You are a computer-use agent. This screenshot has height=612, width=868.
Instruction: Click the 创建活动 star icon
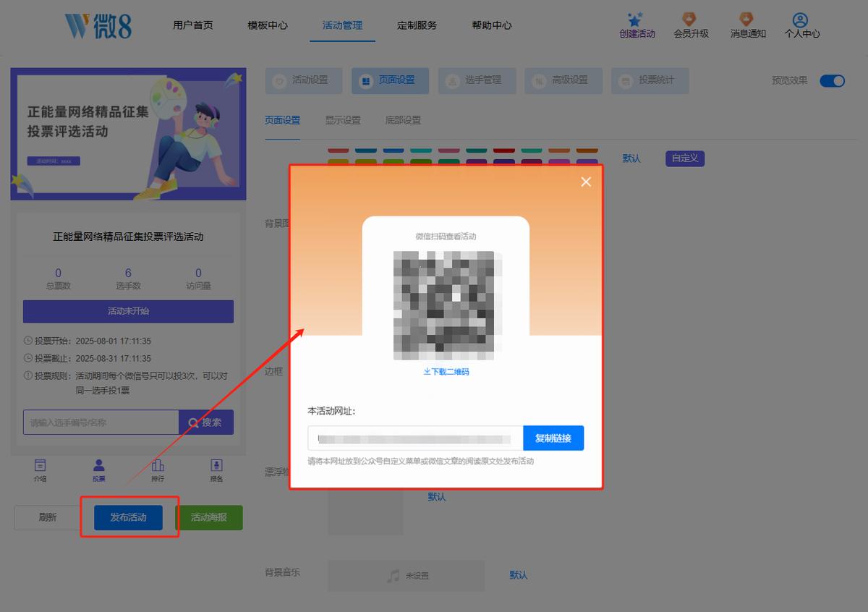pos(636,20)
